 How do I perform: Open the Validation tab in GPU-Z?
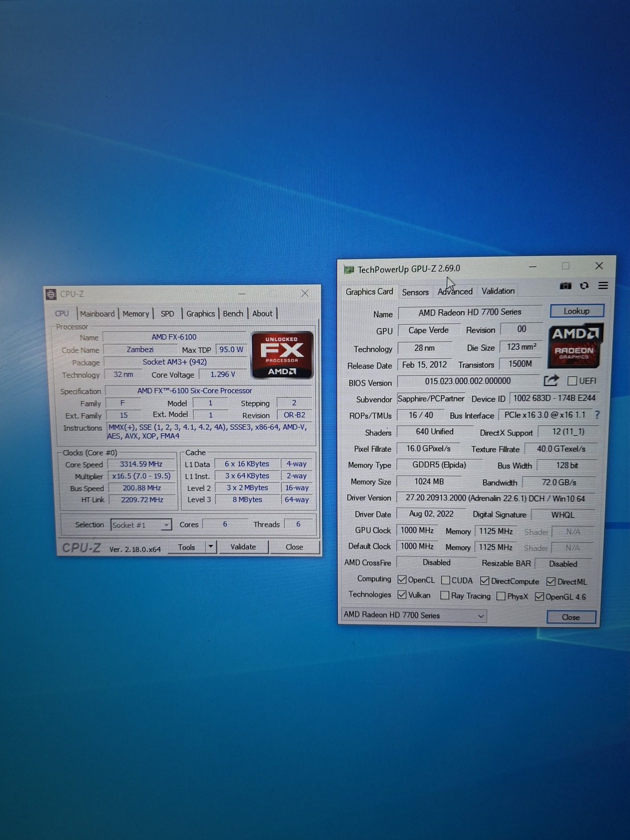(x=498, y=291)
